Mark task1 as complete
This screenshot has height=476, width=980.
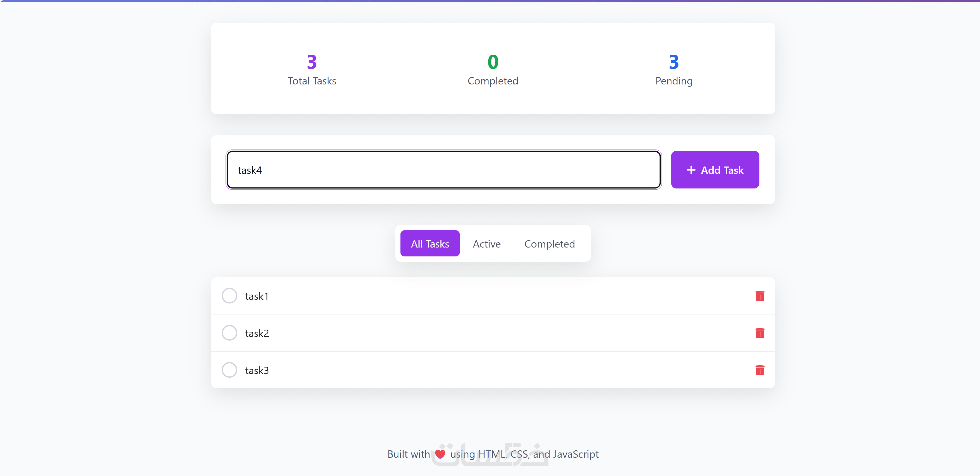[x=229, y=296]
